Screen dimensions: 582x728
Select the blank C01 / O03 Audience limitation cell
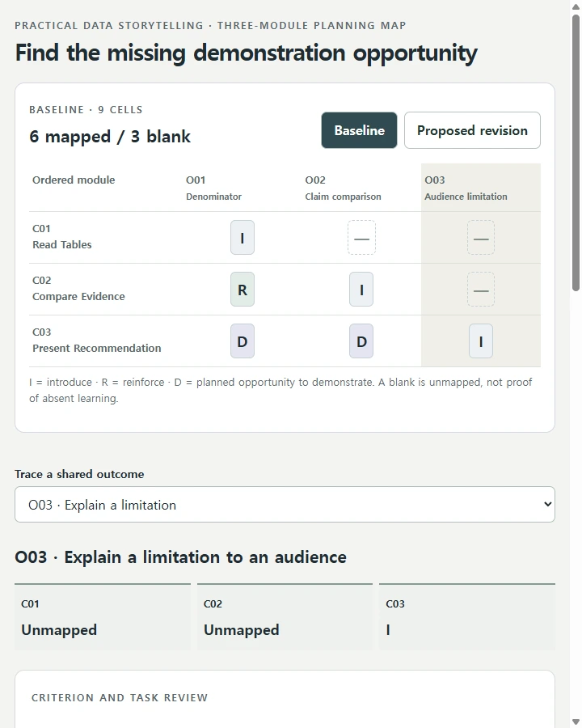pos(481,237)
